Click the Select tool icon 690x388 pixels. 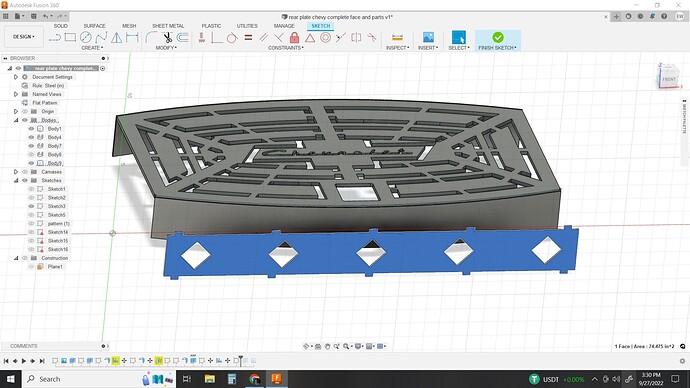tap(459, 37)
